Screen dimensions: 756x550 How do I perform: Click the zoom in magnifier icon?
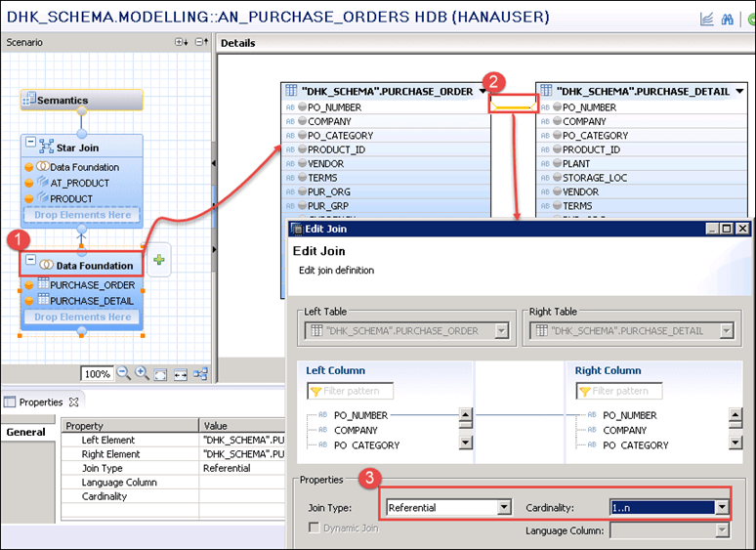click(x=143, y=373)
